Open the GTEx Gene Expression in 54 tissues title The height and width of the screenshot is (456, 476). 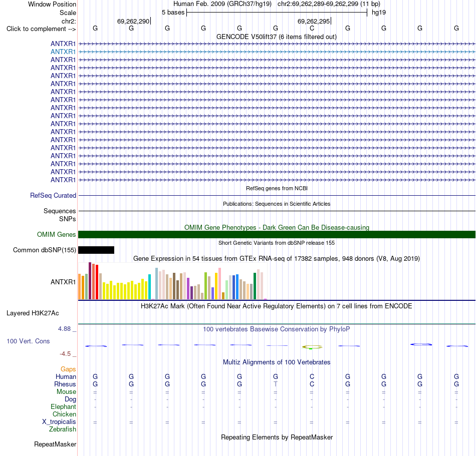(x=277, y=259)
